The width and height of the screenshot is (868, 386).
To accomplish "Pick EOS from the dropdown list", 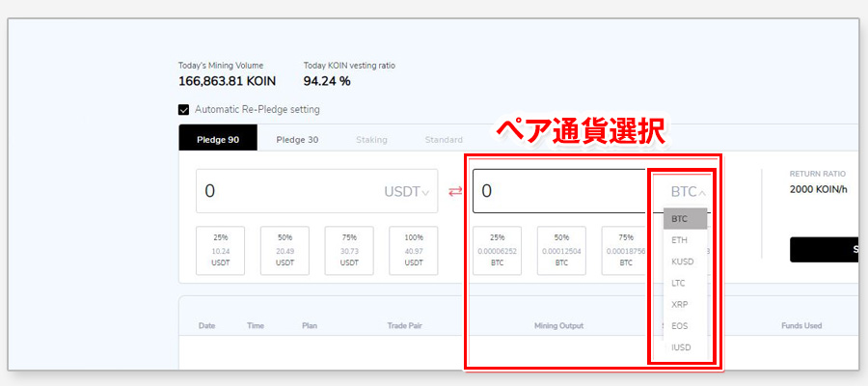I will (680, 325).
